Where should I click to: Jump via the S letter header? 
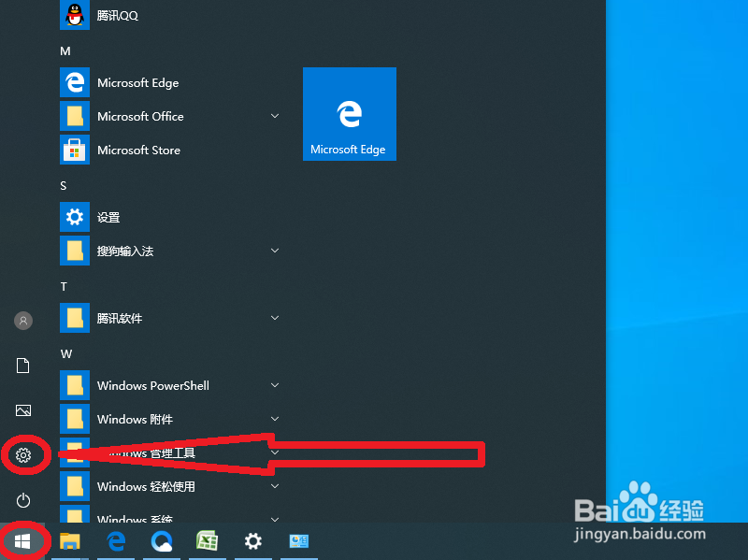(64, 185)
